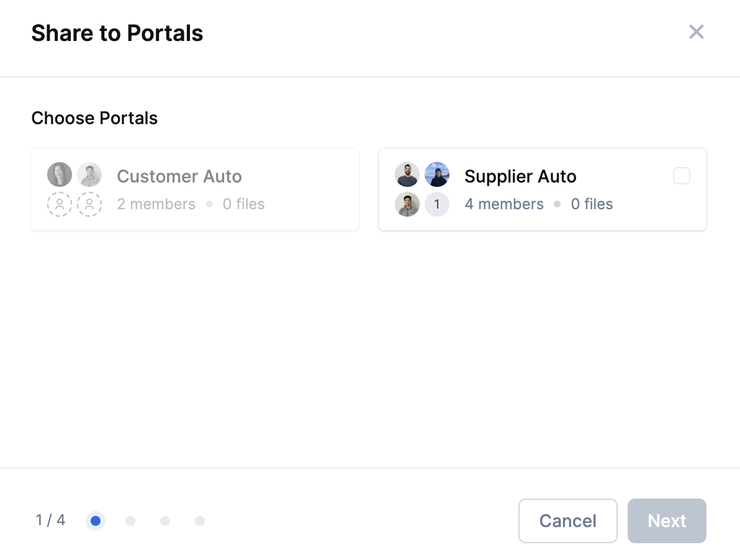
Task: Click second avatar in Customer Auto card
Action: tap(89, 175)
